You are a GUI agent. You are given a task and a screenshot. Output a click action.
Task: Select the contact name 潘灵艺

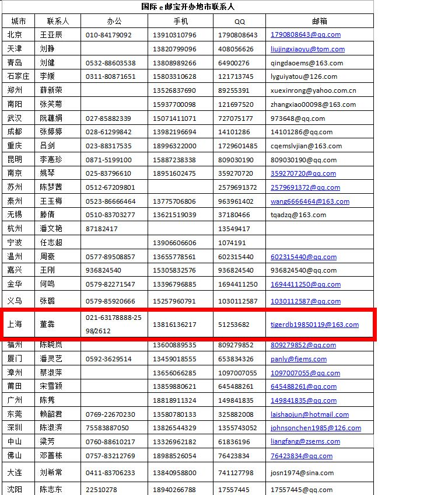click(x=51, y=358)
